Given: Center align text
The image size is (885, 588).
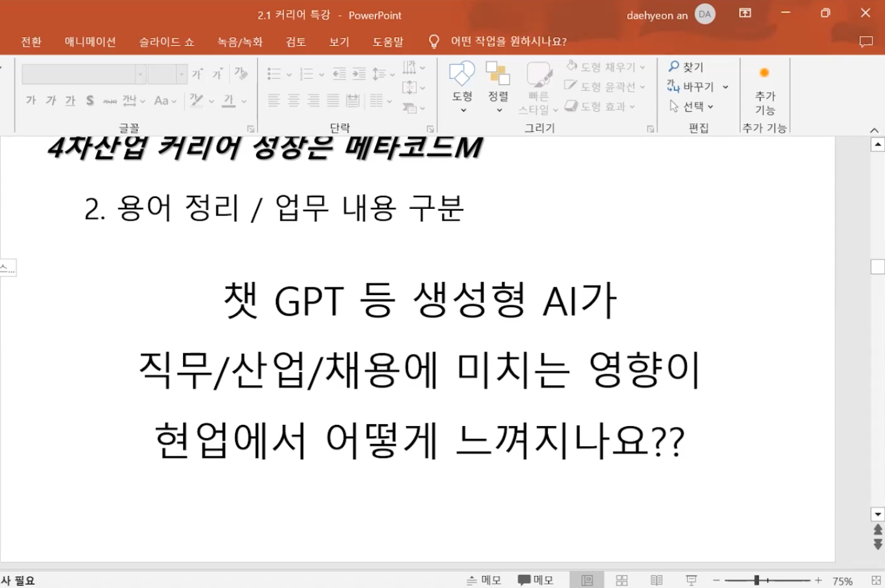Looking at the screenshot, I should coord(293,100).
